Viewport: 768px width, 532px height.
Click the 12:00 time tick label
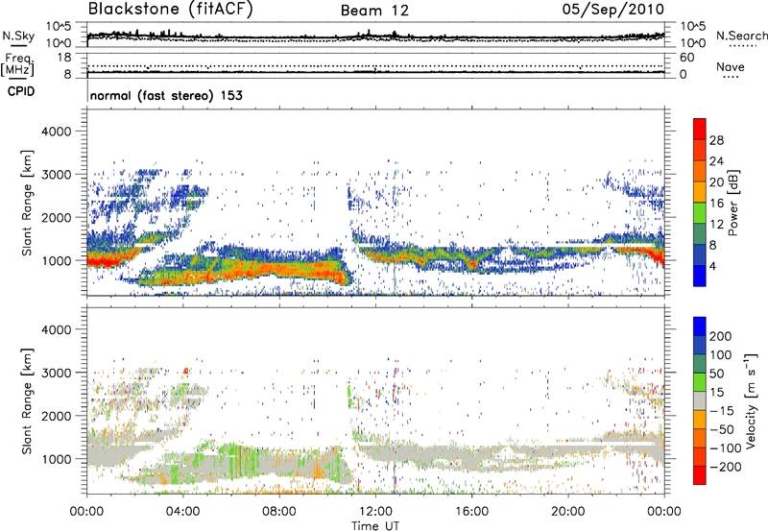click(375, 512)
